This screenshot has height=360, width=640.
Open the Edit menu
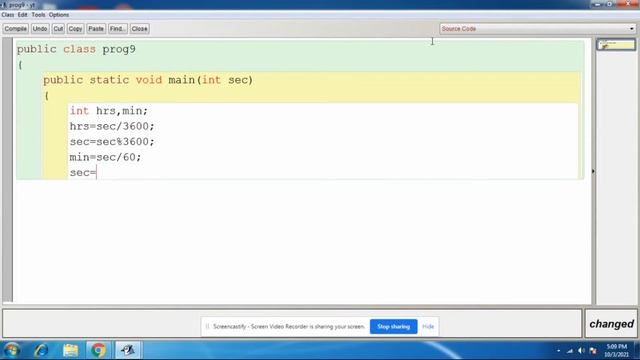pyautogui.click(x=22, y=15)
